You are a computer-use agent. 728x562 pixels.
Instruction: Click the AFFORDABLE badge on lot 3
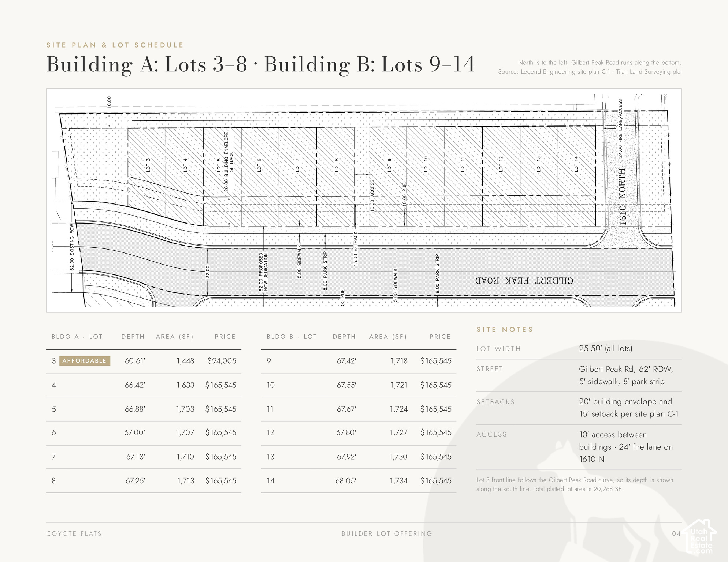point(85,361)
